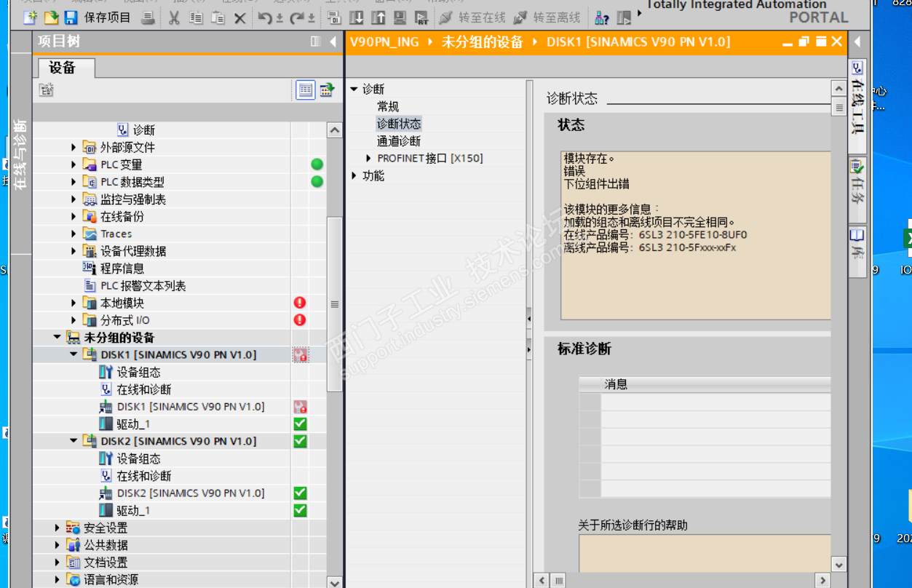
Task: Select PLC 报警文本列表 tree item
Action: (143, 286)
